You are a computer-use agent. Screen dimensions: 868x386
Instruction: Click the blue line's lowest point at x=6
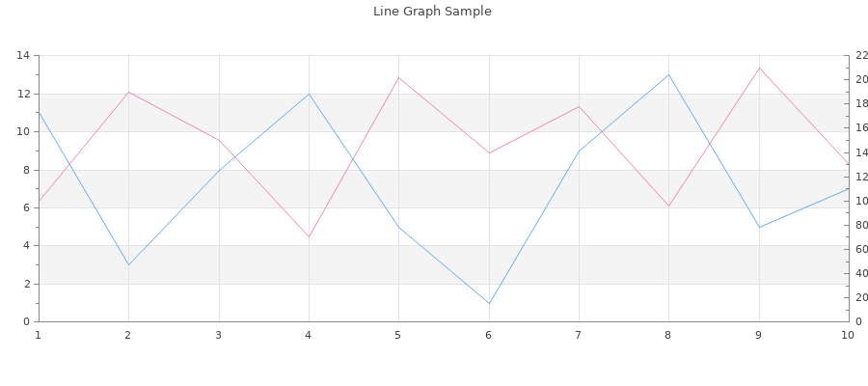pos(489,303)
